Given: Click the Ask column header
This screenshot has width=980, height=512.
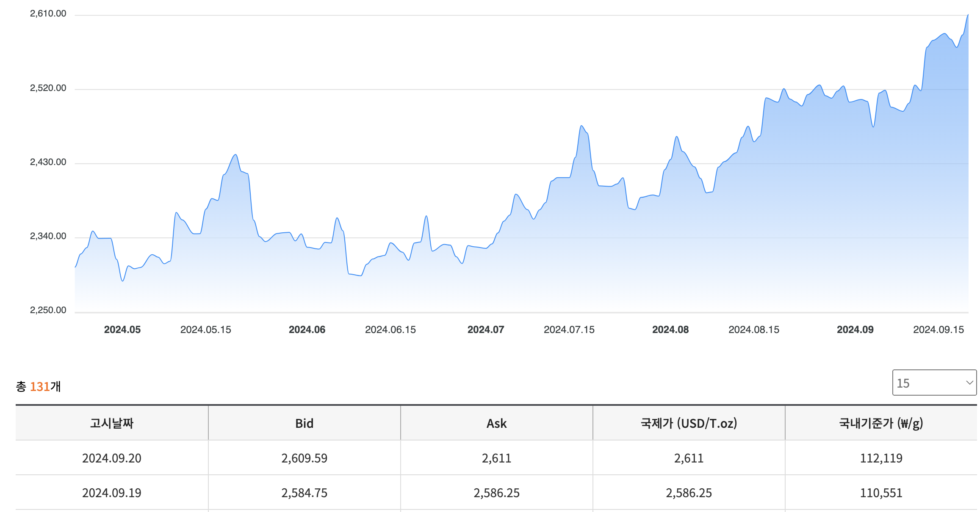Looking at the screenshot, I should click(x=496, y=423).
